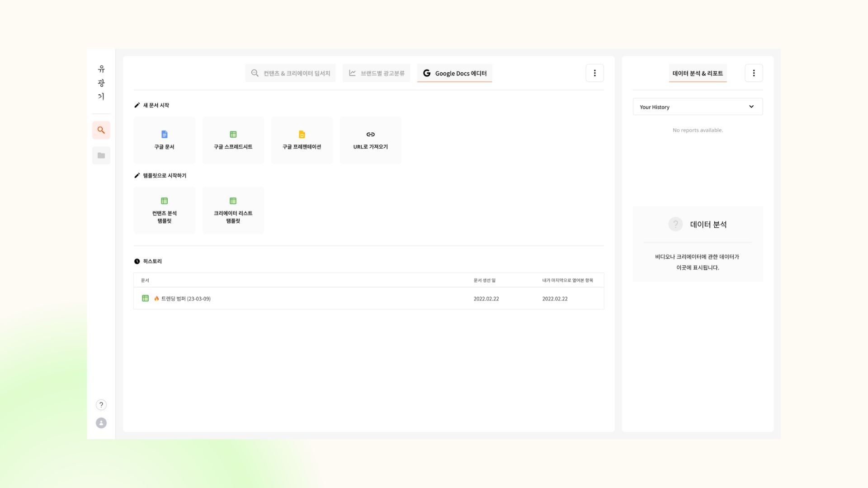The height and width of the screenshot is (488, 868).
Task: Open the folder icon in the left sidebar
Action: [x=101, y=155]
